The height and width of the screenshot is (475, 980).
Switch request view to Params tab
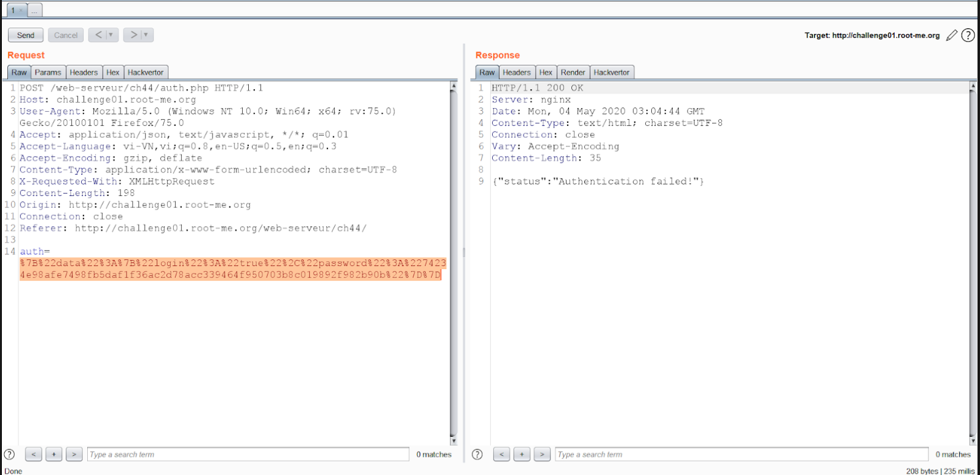(48, 73)
